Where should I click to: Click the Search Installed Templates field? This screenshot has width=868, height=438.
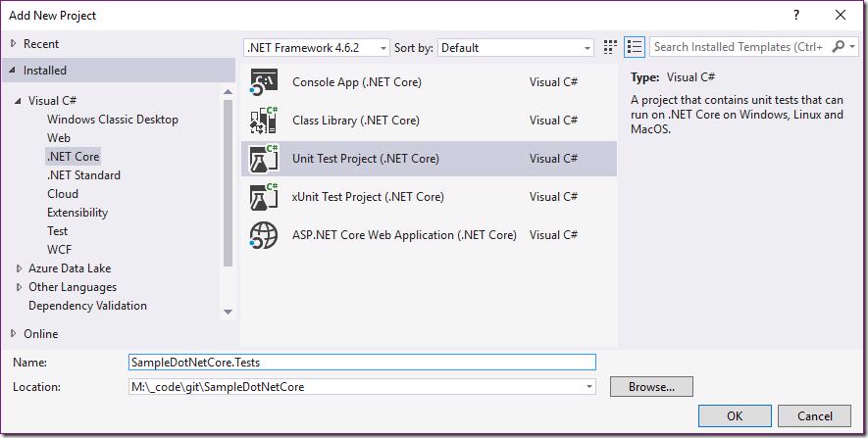(x=739, y=47)
